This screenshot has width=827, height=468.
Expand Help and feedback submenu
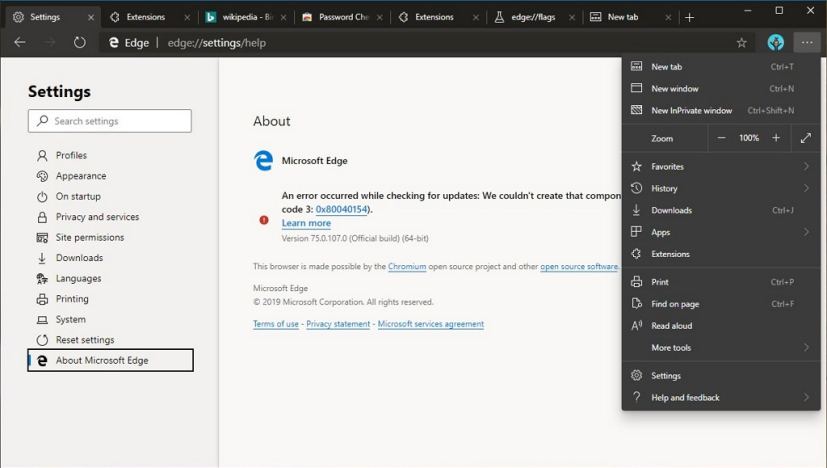(x=806, y=397)
